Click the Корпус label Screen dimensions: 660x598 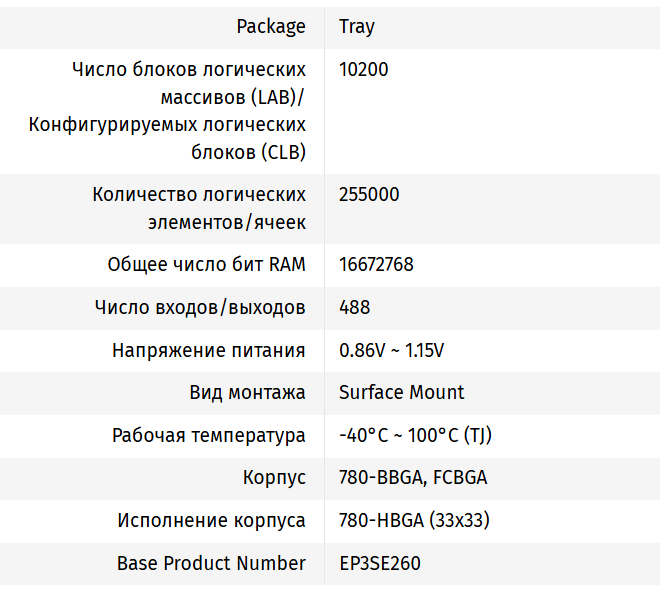(x=274, y=478)
